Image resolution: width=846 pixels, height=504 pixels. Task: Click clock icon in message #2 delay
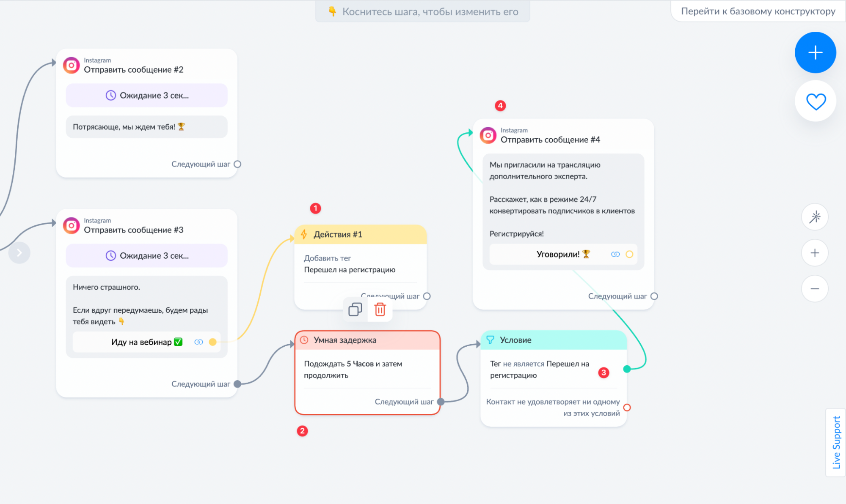[110, 96]
